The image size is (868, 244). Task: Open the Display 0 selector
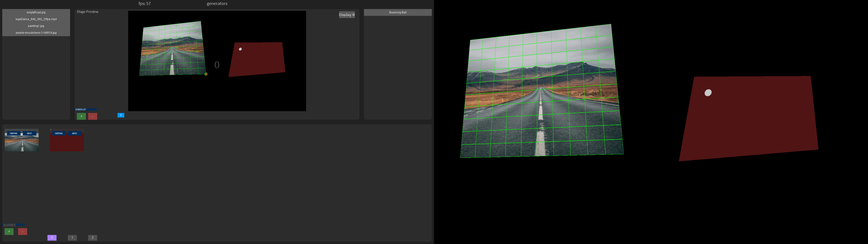[x=347, y=14]
